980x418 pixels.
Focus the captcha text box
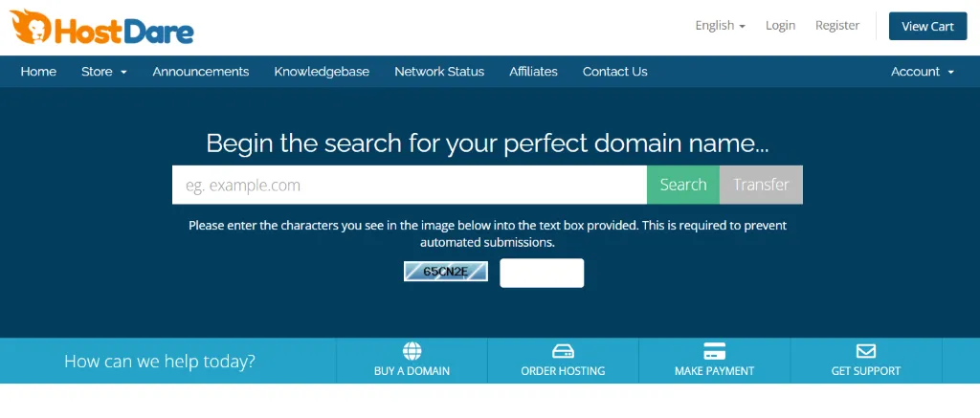[x=542, y=273]
